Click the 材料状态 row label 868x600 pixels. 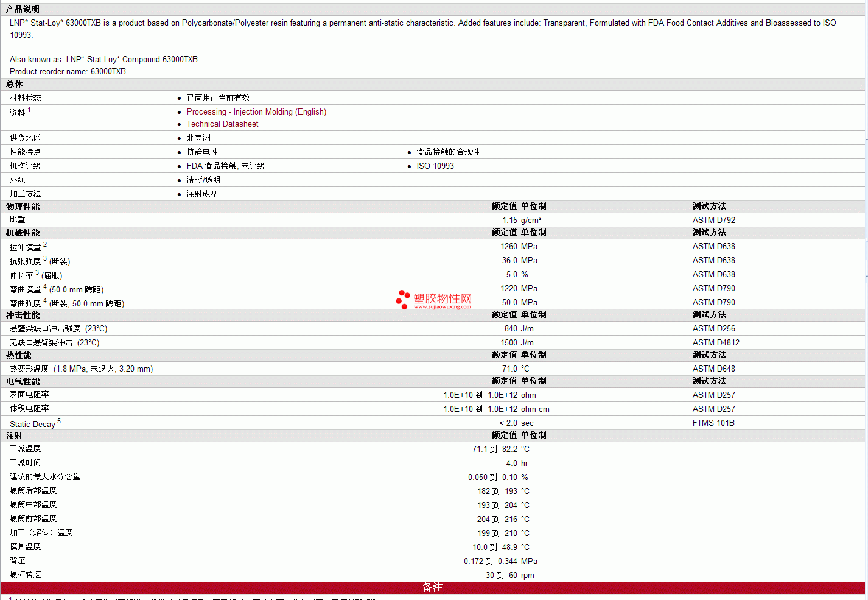(26, 98)
